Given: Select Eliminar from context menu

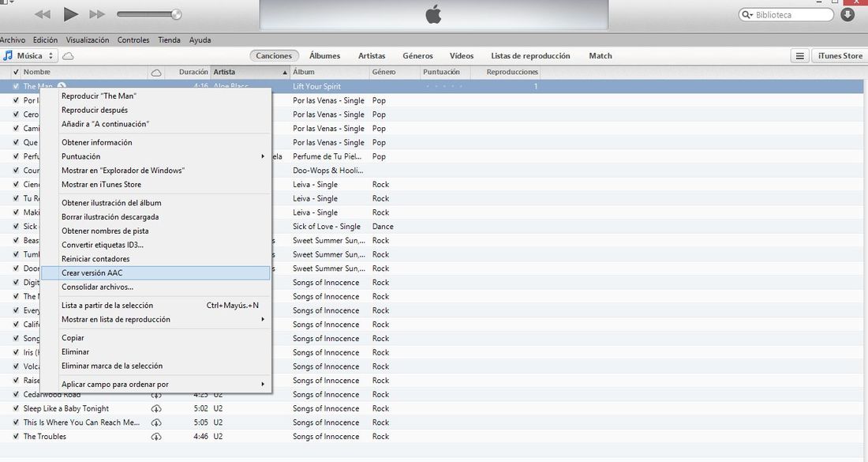Looking at the screenshot, I should coord(155,351).
